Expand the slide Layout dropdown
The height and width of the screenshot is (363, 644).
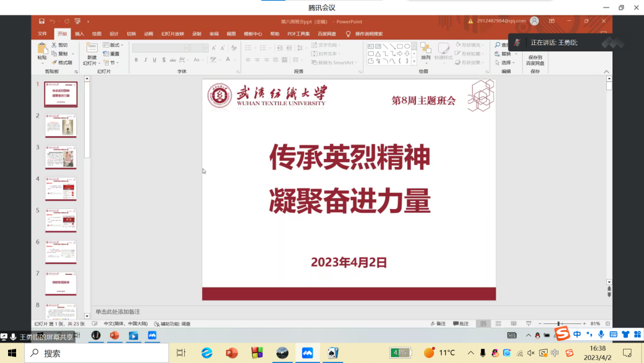[x=113, y=45]
